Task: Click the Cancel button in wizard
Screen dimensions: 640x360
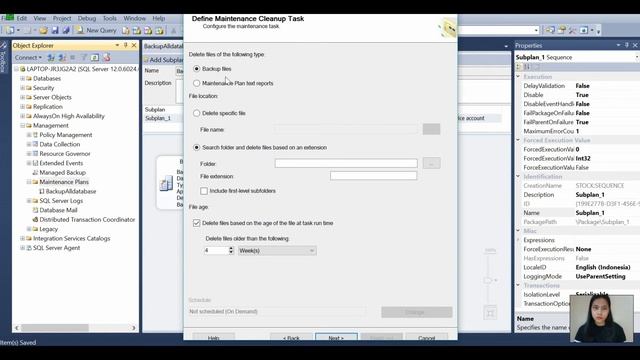Action: click(427, 338)
